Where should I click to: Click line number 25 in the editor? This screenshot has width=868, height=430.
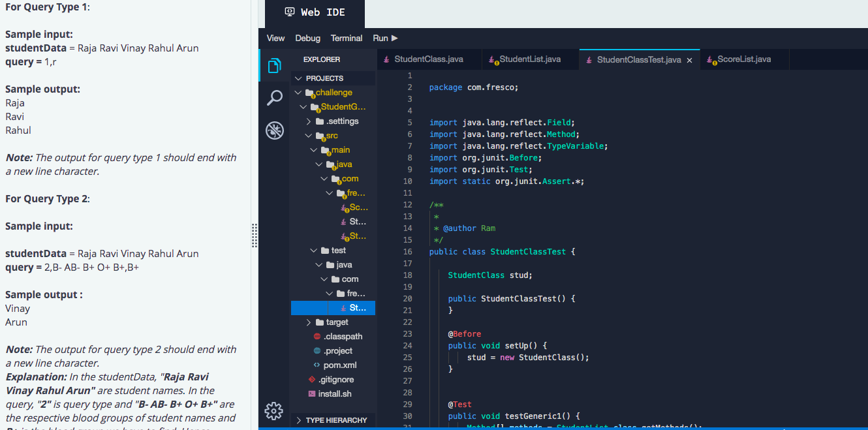tap(407, 357)
